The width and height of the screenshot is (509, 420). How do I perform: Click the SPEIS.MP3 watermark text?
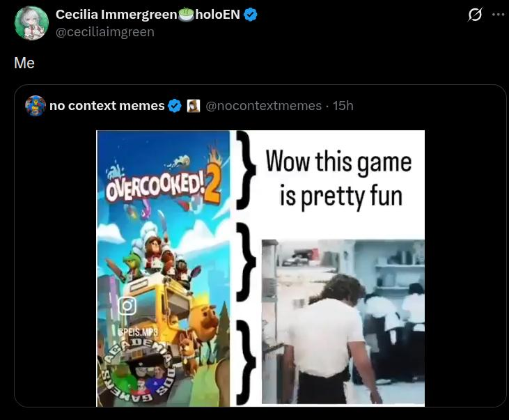138,332
